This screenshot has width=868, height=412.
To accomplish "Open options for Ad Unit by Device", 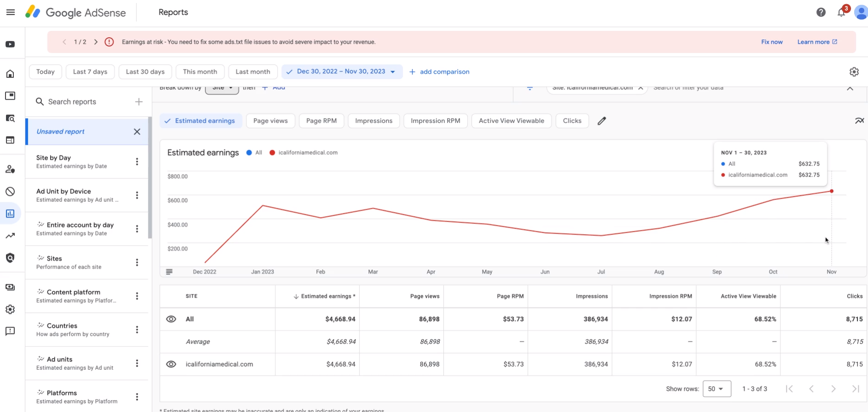I will pyautogui.click(x=137, y=195).
